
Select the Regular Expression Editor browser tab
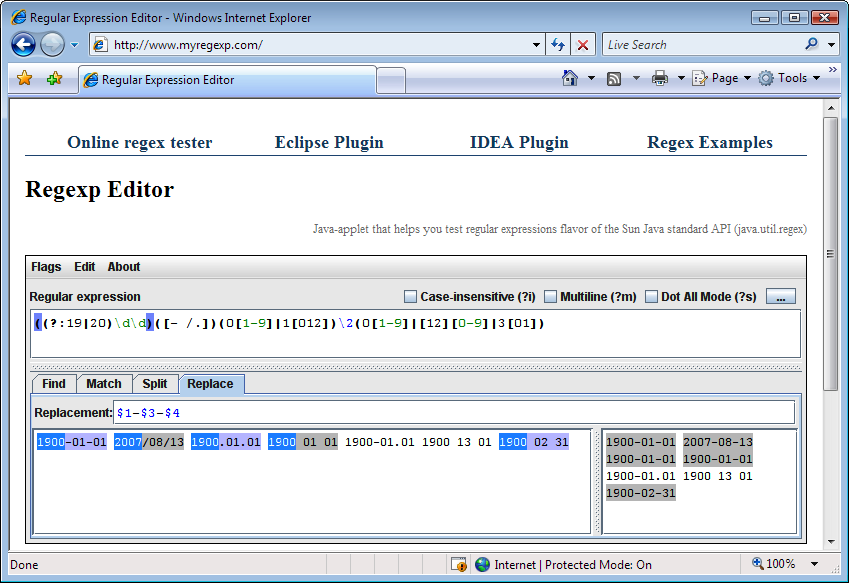tap(227, 80)
